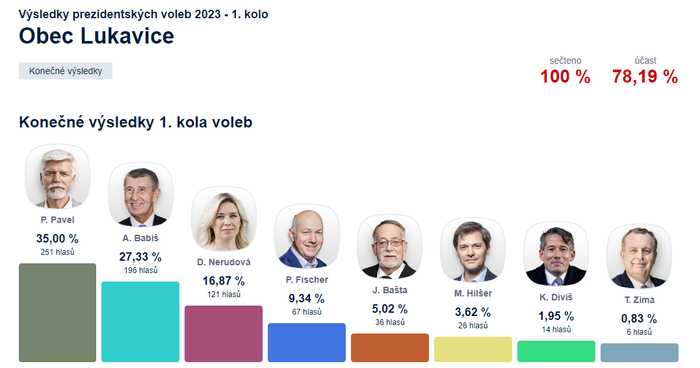Viewport: 700px width, 368px height.
Task: Click the gray-blue T. Zima bar
Action: click(x=639, y=353)
